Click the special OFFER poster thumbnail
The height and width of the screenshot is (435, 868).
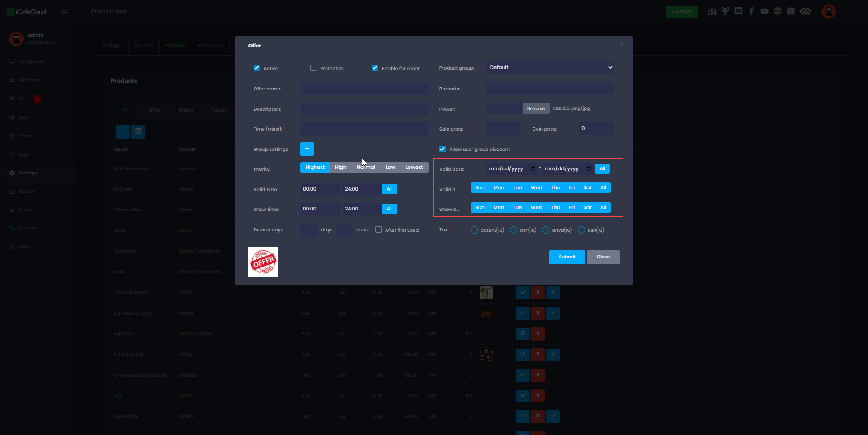click(263, 262)
